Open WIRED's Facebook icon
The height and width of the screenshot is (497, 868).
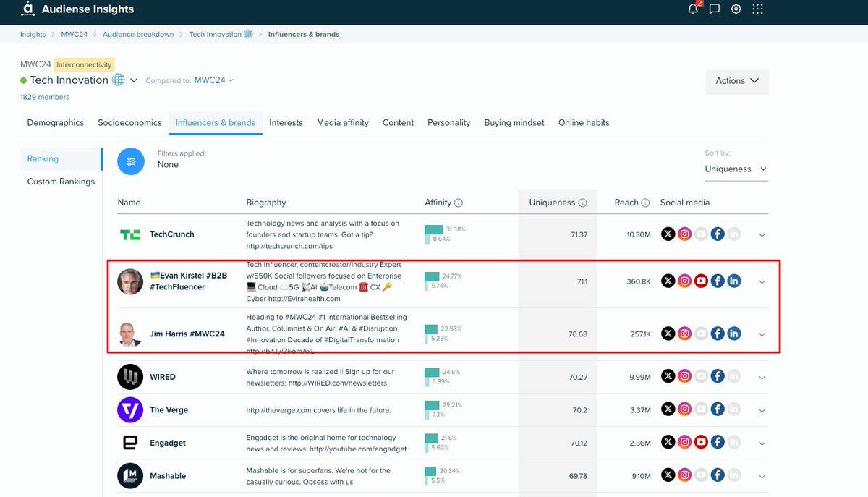718,376
